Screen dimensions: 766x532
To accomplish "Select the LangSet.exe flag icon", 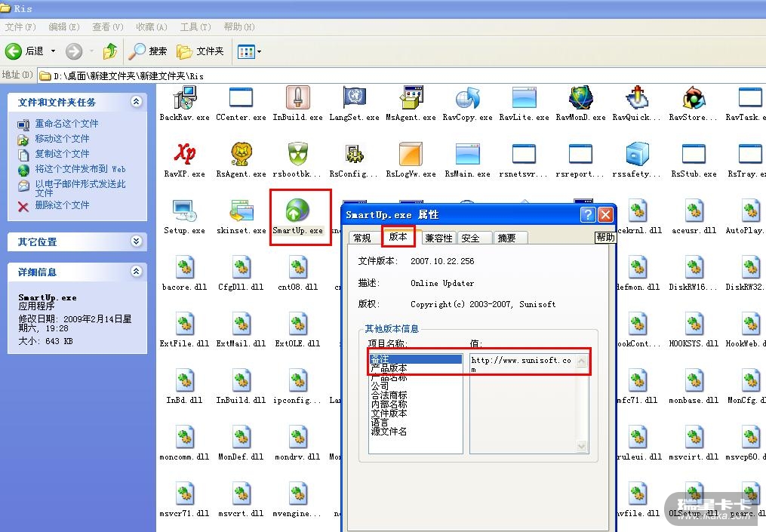I will pyautogui.click(x=354, y=97).
